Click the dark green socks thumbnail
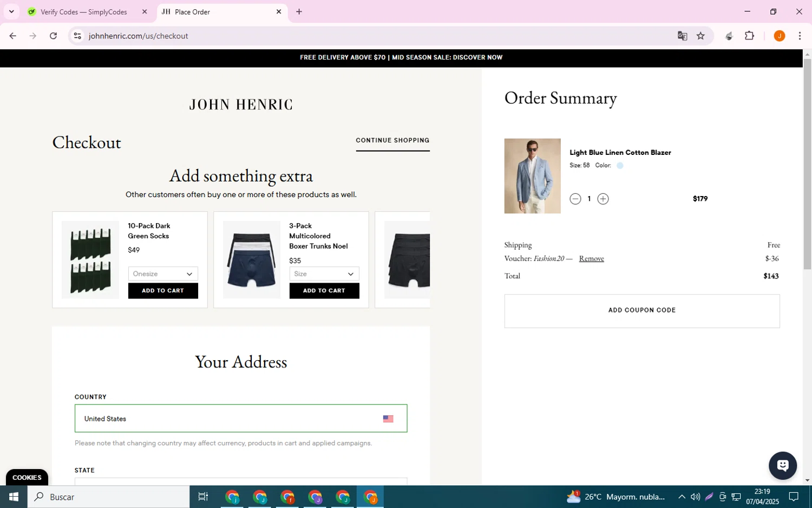 coord(90,260)
